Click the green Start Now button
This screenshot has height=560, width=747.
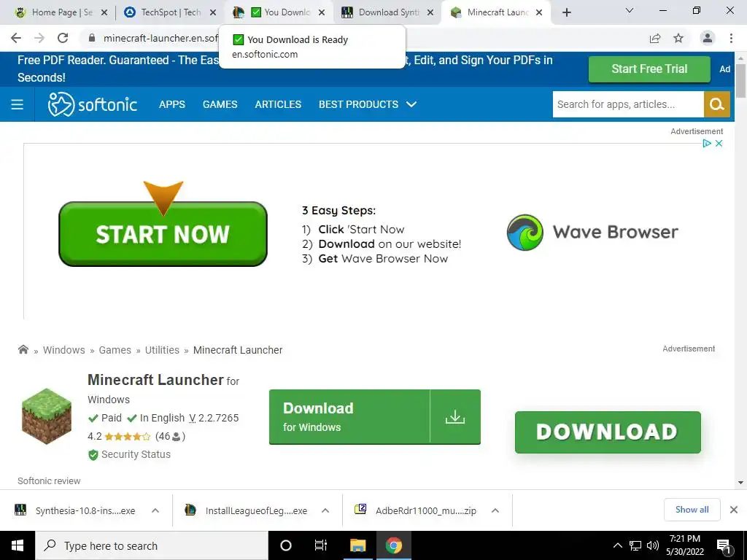click(163, 234)
